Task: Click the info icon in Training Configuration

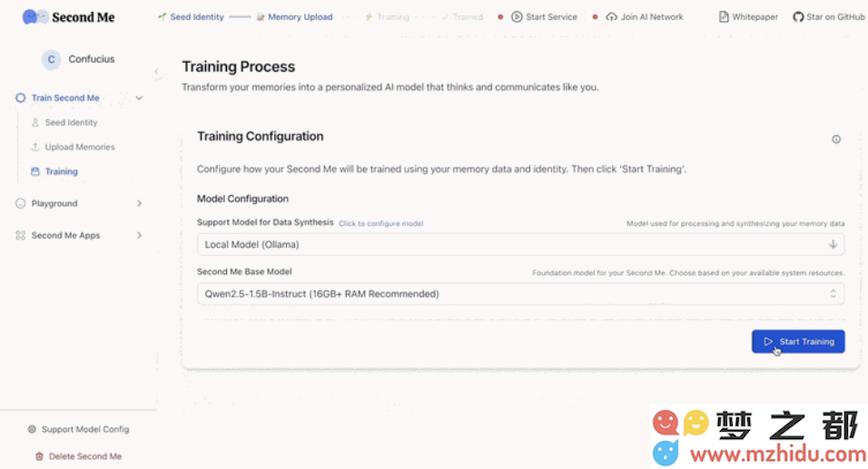Action: 836,140
